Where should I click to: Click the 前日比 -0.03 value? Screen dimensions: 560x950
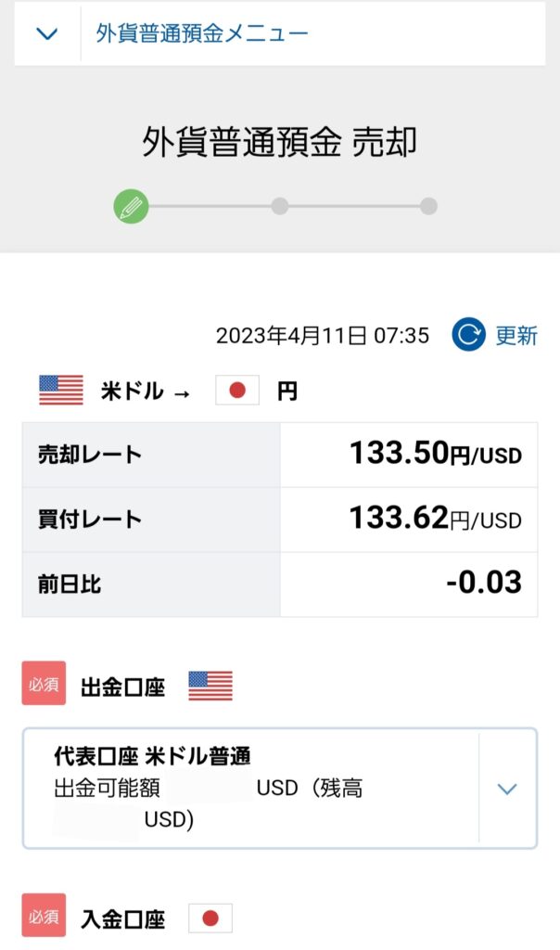(484, 583)
